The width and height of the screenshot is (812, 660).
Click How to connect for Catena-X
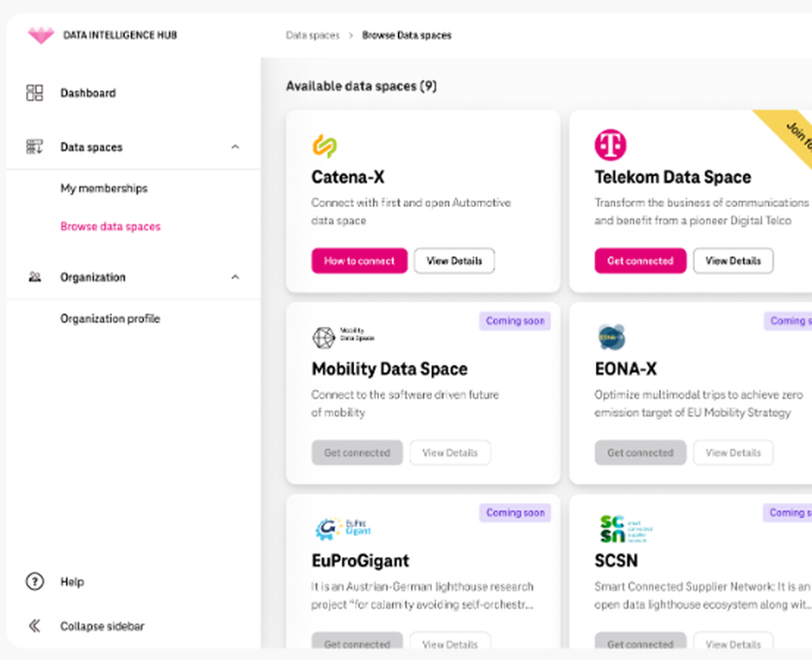tap(360, 261)
